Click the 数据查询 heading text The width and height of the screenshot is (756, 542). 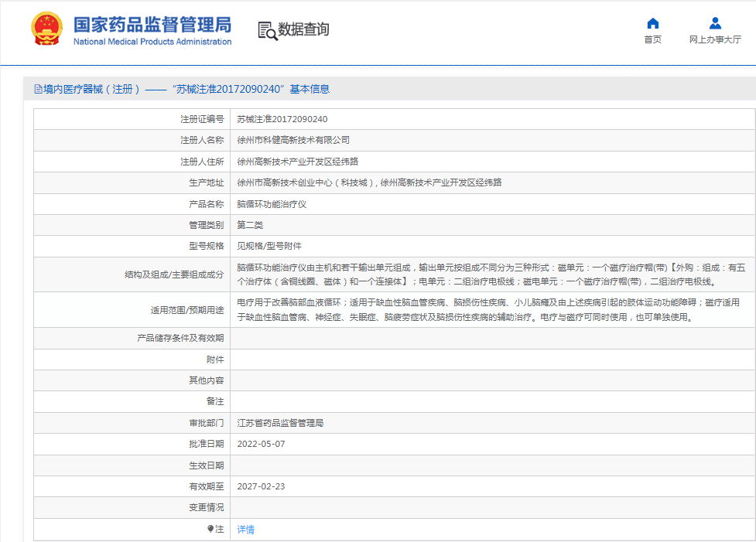click(x=303, y=29)
